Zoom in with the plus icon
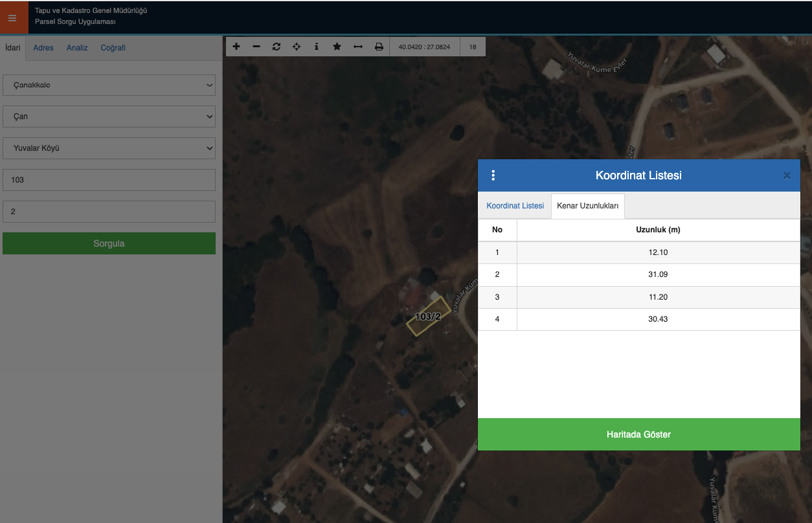Viewport: 812px width, 523px height. pos(236,47)
